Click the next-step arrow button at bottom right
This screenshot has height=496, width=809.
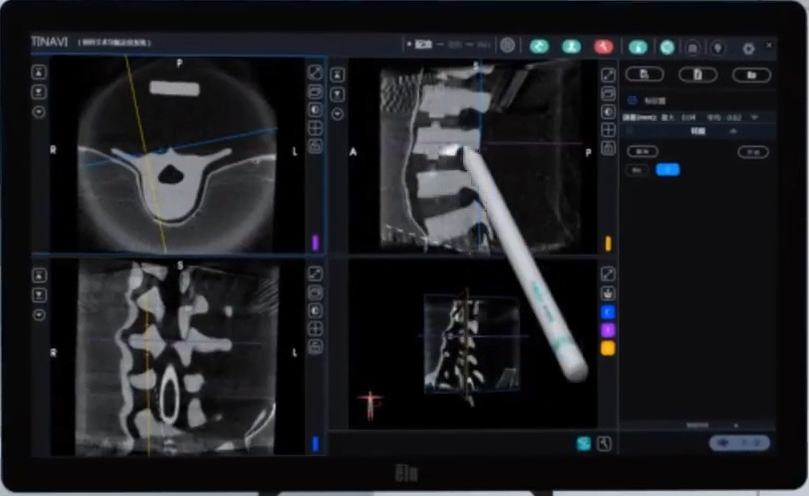tap(741, 442)
